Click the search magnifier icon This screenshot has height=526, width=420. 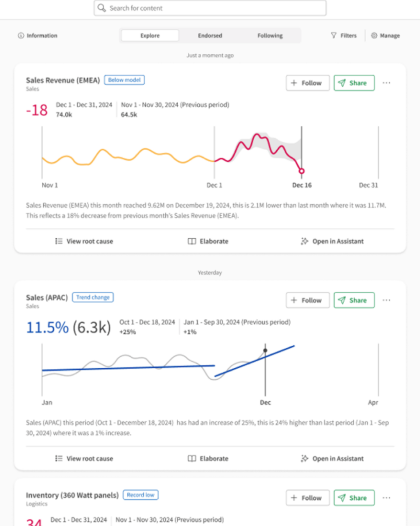(x=102, y=8)
